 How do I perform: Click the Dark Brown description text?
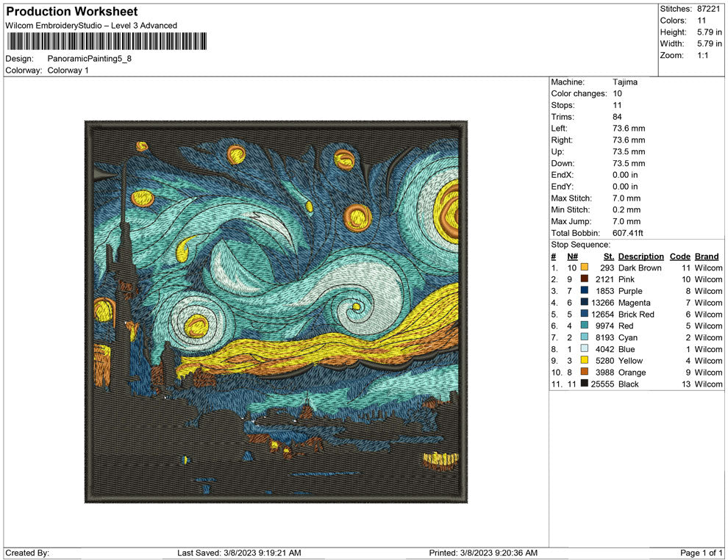tap(640, 268)
